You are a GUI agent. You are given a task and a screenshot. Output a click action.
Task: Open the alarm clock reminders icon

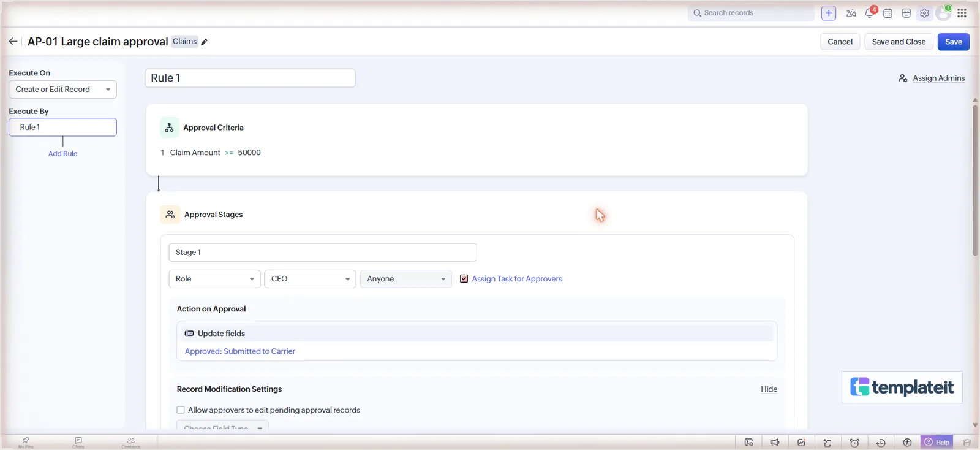[854, 443]
